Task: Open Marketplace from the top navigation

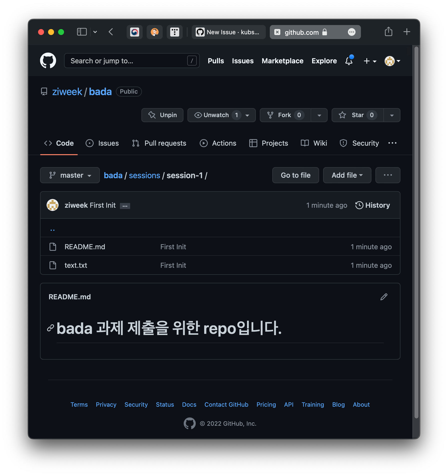Action: [282, 61]
